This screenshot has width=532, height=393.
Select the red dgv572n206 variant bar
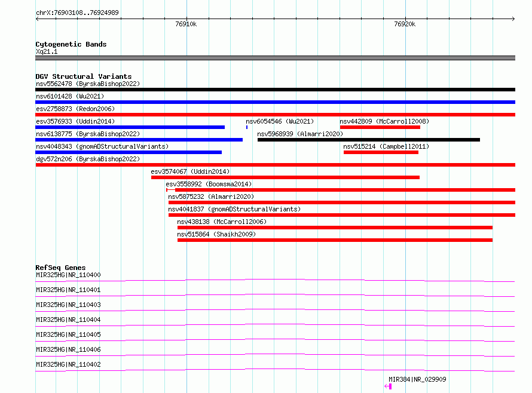[x=275, y=165]
